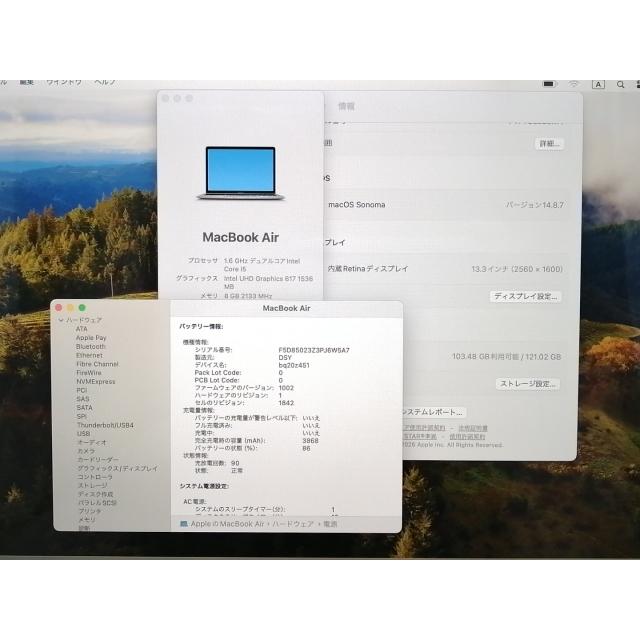
Task: Open the ヘルプ menu
Action: click(x=104, y=82)
